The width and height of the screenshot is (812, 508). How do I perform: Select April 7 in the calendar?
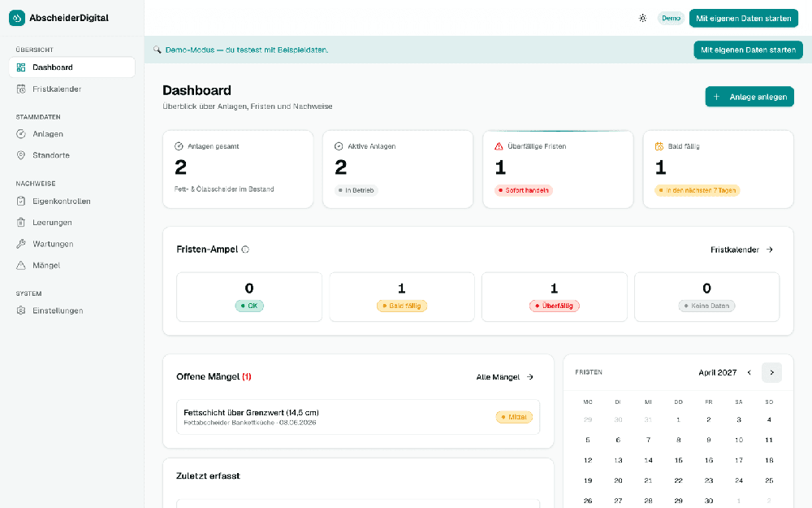click(x=648, y=440)
